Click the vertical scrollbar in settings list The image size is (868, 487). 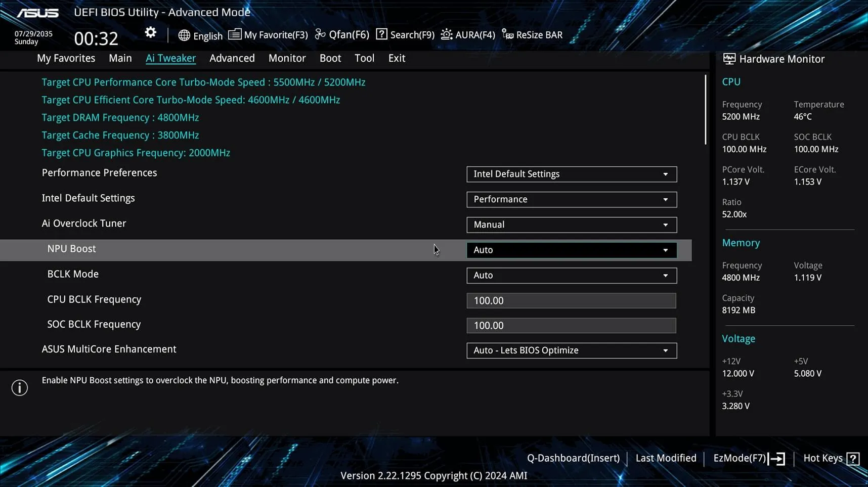(705, 110)
